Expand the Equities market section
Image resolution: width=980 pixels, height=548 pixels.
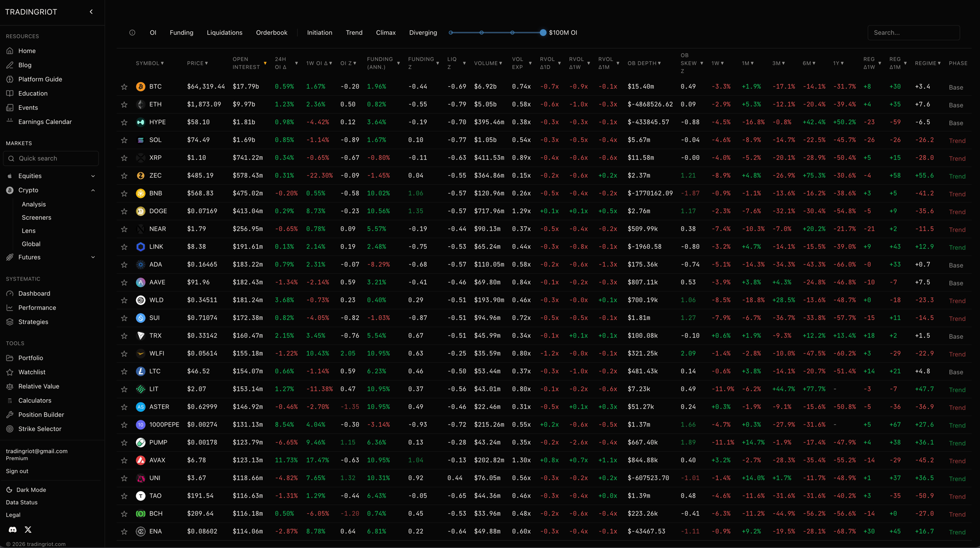pos(93,176)
